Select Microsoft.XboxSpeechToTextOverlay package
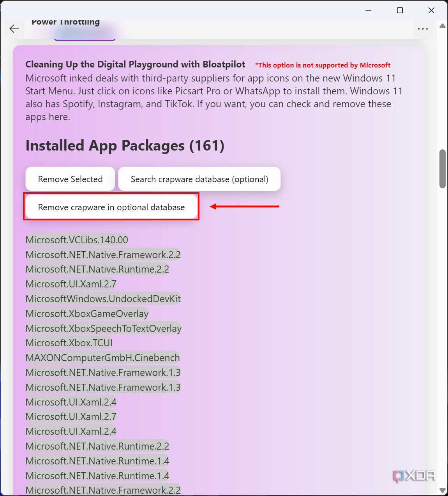448x496 pixels. 104,328
